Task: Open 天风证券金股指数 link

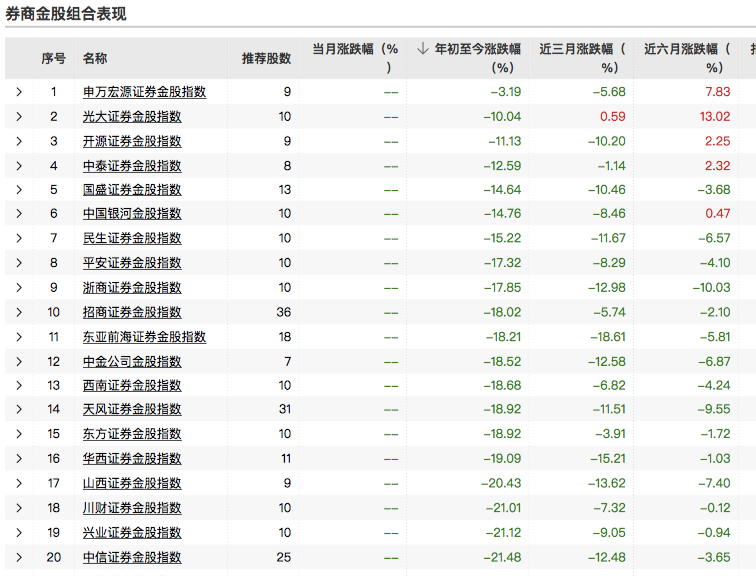Action: 132,409
